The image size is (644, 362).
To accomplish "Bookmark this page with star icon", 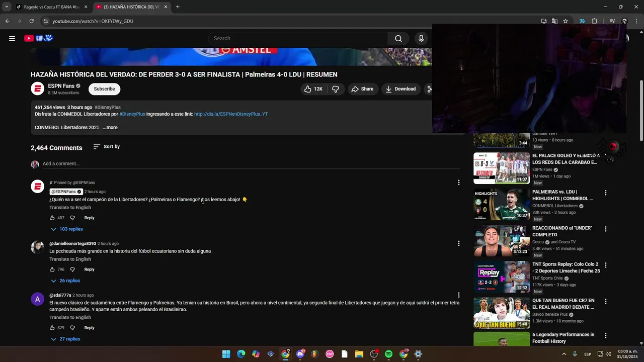I will pyautogui.click(x=566, y=21).
